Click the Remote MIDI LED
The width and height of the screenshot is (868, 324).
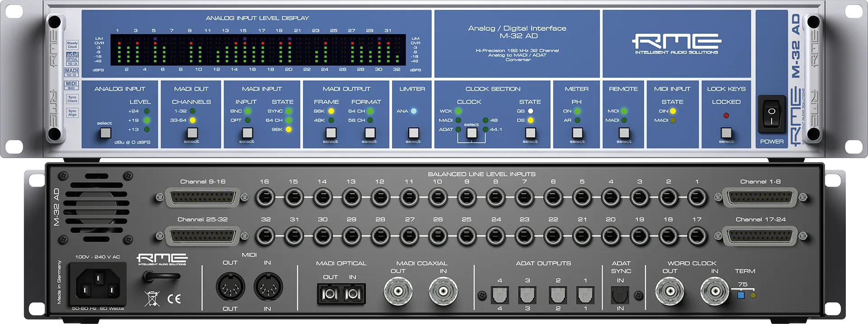coord(624,111)
